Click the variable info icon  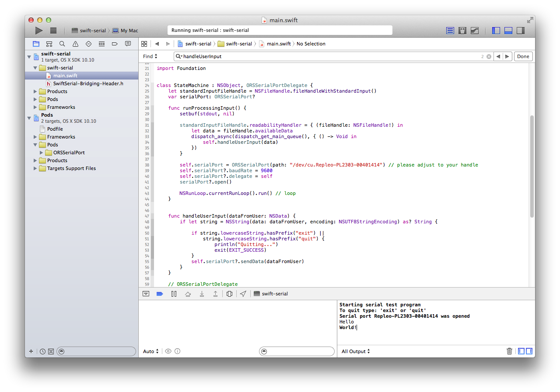coord(178,351)
